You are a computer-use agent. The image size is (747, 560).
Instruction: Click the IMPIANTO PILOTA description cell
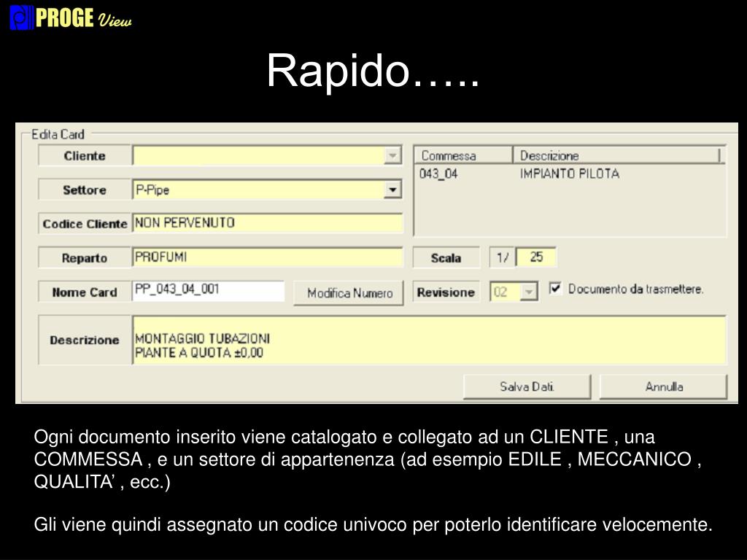(x=569, y=174)
